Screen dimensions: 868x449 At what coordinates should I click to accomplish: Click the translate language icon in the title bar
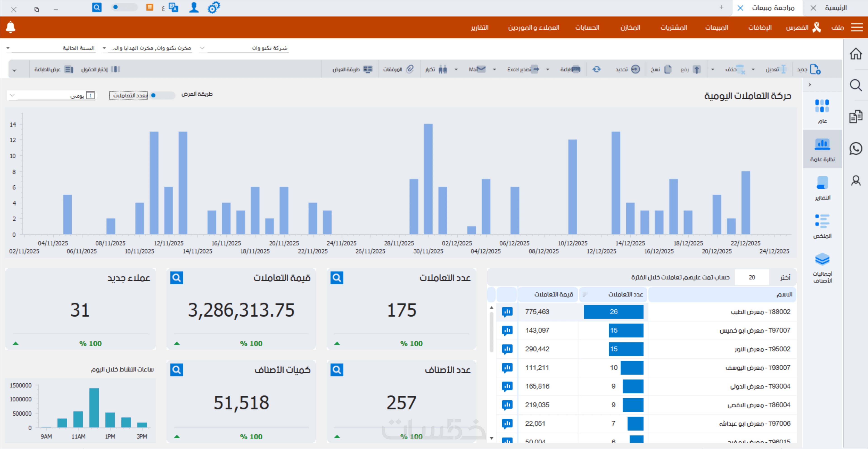(x=173, y=7)
